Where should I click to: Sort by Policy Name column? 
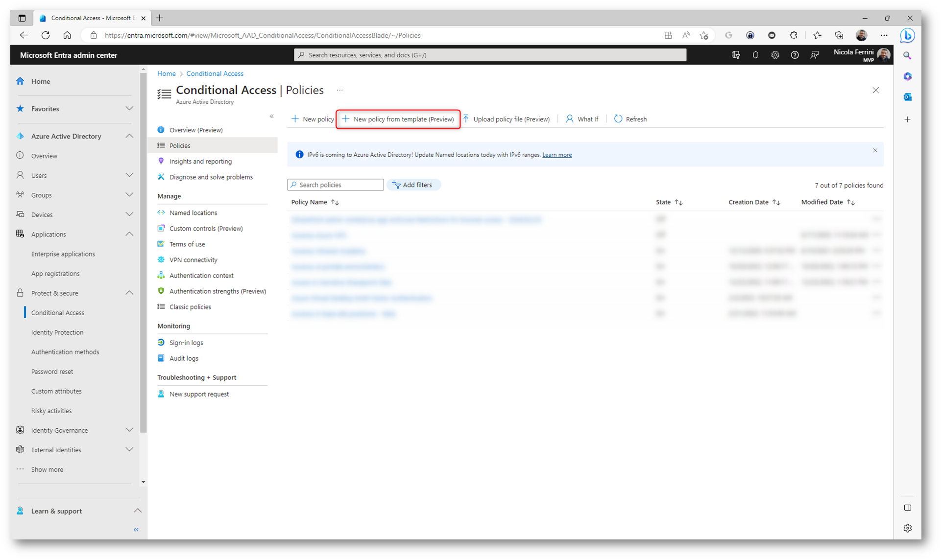point(314,202)
